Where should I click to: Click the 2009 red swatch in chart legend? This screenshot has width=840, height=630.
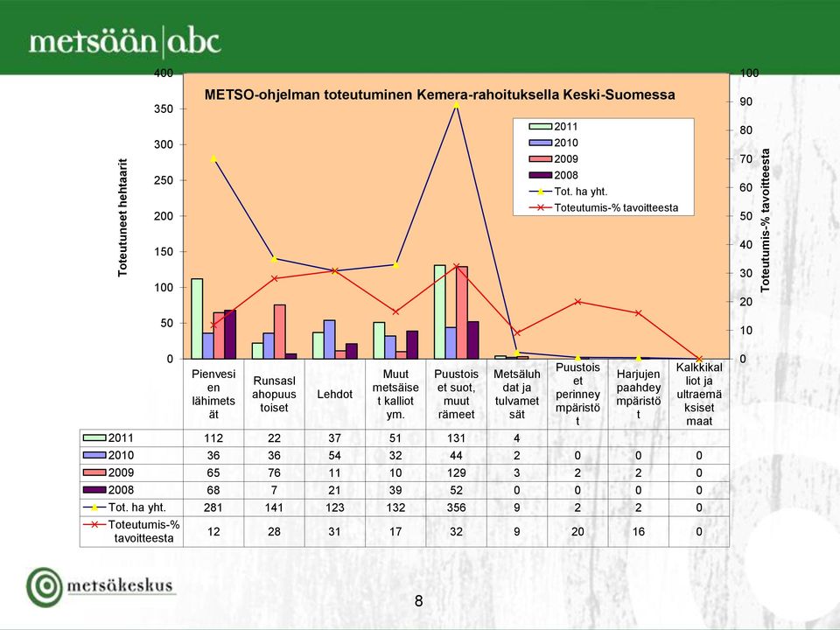540,159
